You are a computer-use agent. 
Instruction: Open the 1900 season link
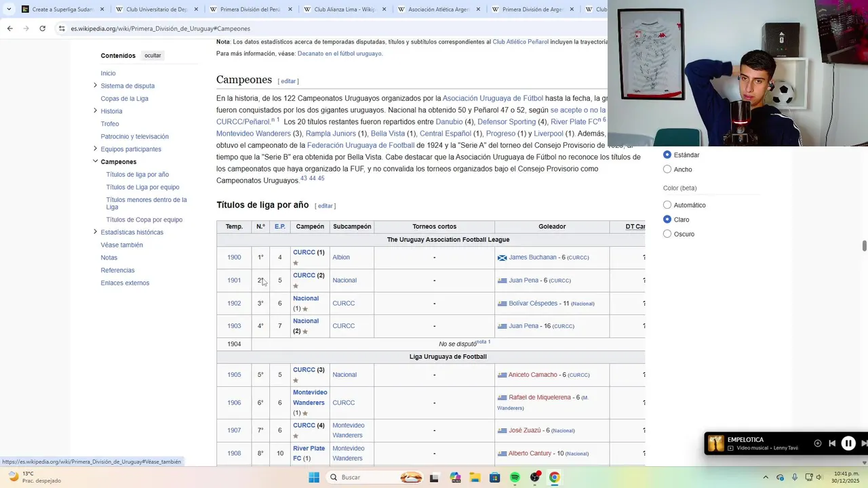[234, 258]
